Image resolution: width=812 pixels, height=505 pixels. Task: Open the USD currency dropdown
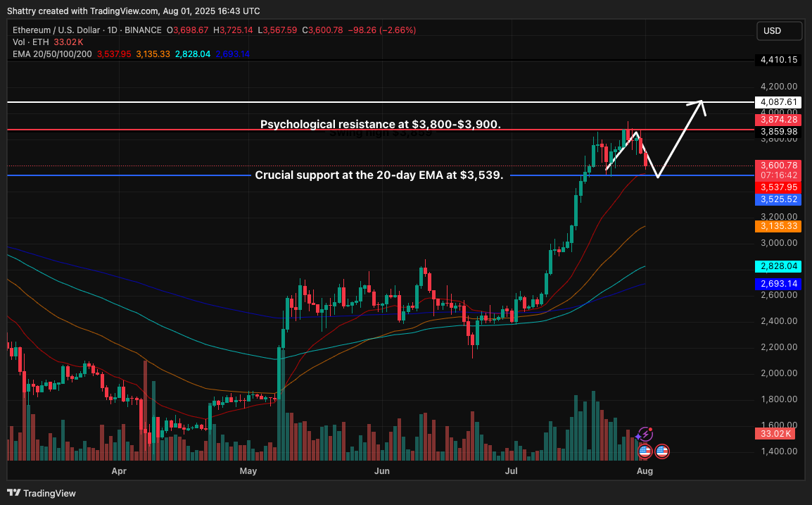point(779,30)
